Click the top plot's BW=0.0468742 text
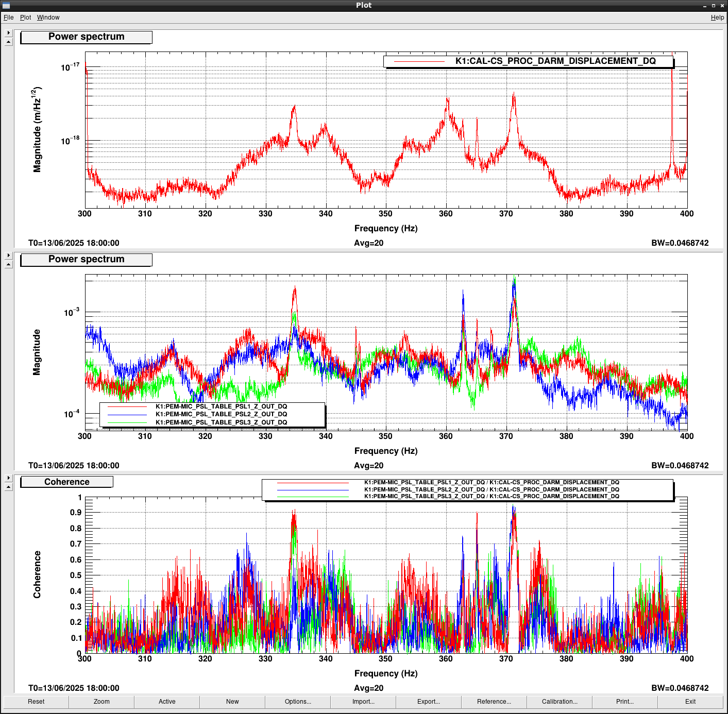The height and width of the screenshot is (714, 728). click(680, 243)
